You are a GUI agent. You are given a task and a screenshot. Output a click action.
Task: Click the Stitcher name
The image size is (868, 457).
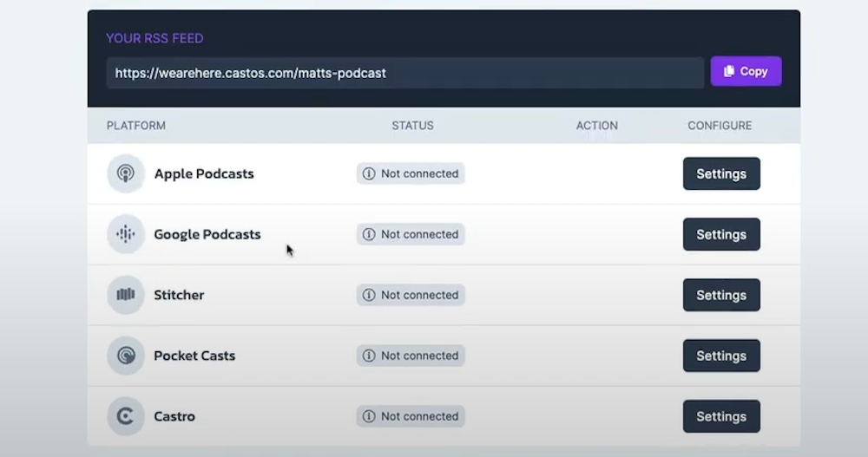pyautogui.click(x=179, y=295)
